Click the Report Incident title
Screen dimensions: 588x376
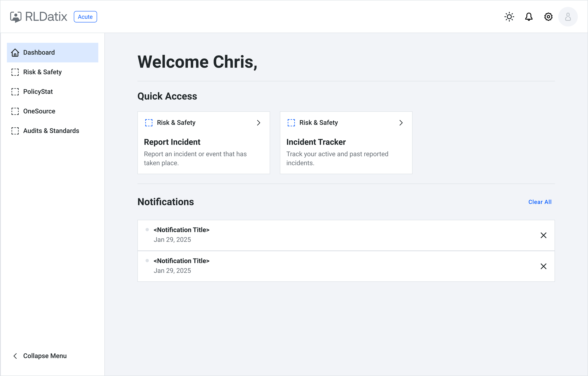pyautogui.click(x=172, y=142)
